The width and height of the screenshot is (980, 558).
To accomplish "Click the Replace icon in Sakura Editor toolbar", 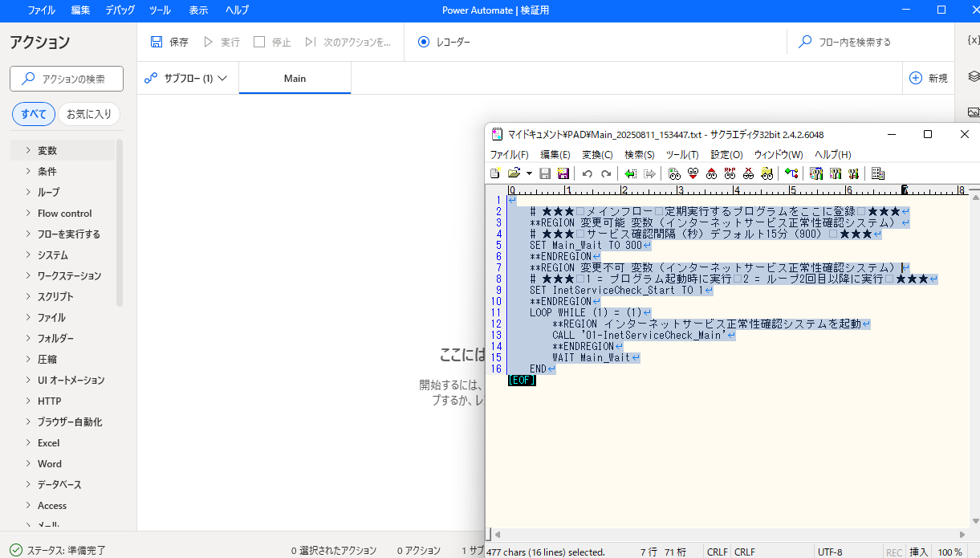I will click(730, 173).
